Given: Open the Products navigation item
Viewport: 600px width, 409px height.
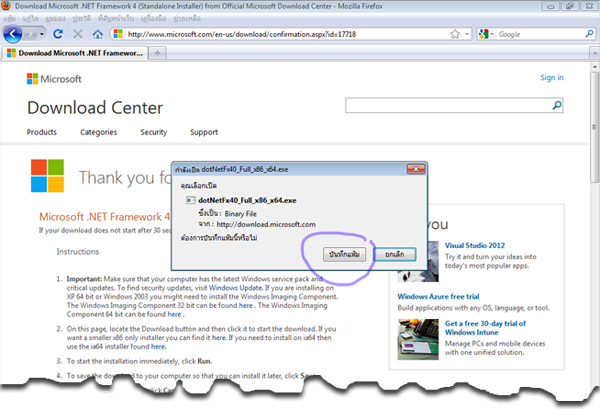Looking at the screenshot, I should pyautogui.click(x=42, y=132).
